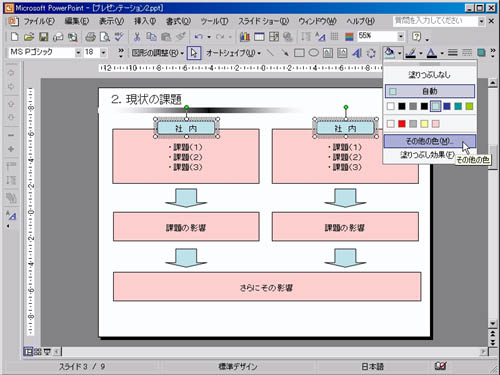500x375 pixels.
Task: Go to next slide double-arrow button
Action: click(493, 342)
